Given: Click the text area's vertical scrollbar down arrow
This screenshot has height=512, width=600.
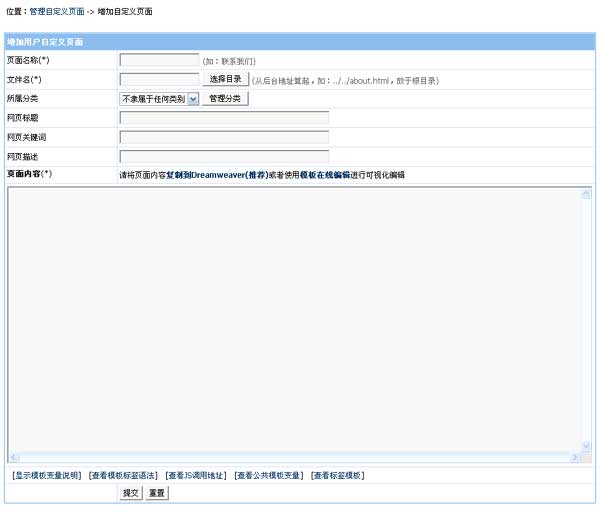Looking at the screenshot, I should pos(587,446).
